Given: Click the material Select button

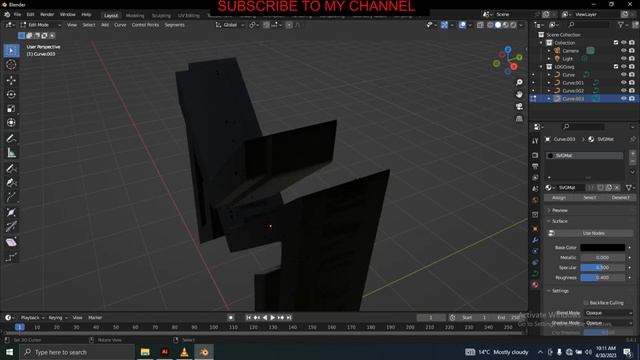Looking at the screenshot, I should 589,198.
